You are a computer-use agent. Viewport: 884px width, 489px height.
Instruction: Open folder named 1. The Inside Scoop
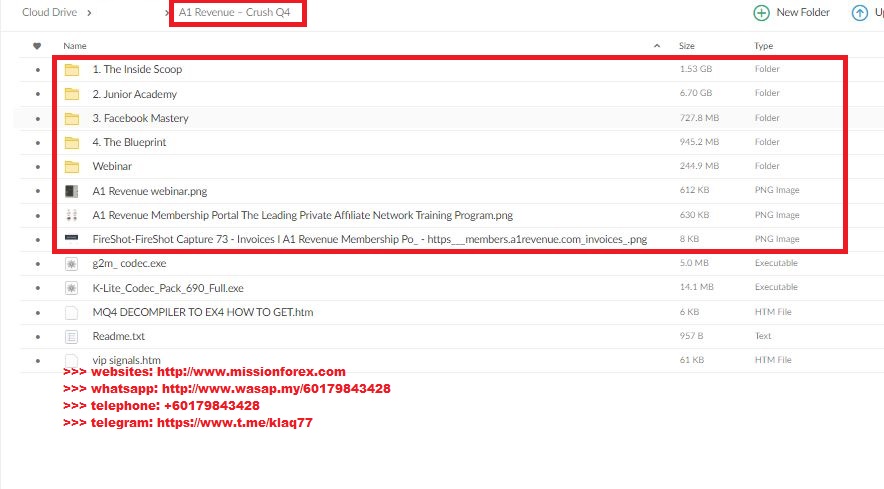point(137,69)
